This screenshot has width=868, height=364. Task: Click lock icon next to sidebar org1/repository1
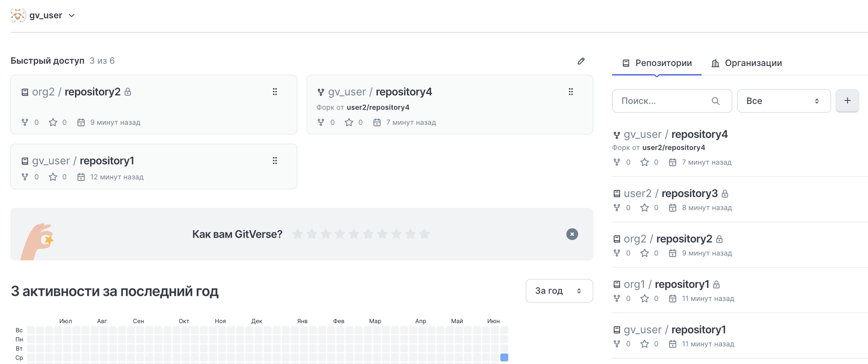point(716,285)
